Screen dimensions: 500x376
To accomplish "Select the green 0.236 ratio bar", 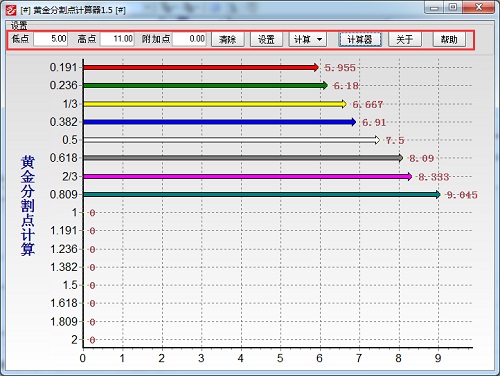I will coord(206,86).
